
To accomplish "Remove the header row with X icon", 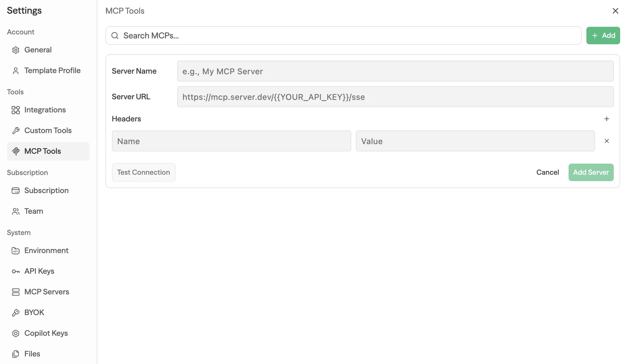I will click(x=606, y=141).
